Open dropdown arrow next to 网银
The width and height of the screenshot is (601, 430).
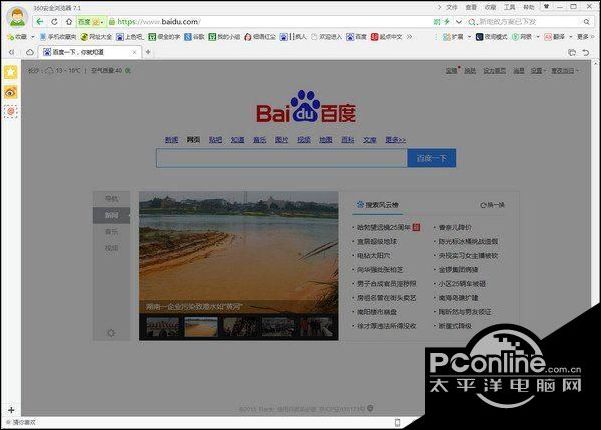(x=538, y=37)
